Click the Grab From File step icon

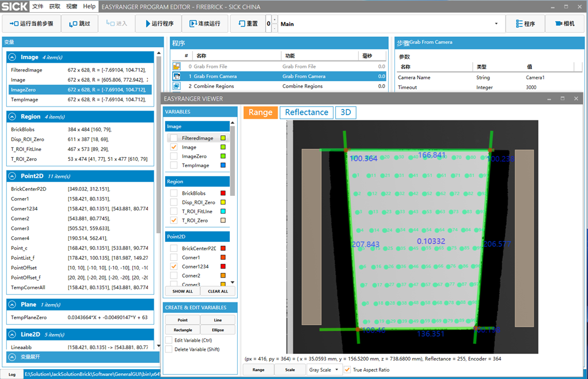pos(177,66)
